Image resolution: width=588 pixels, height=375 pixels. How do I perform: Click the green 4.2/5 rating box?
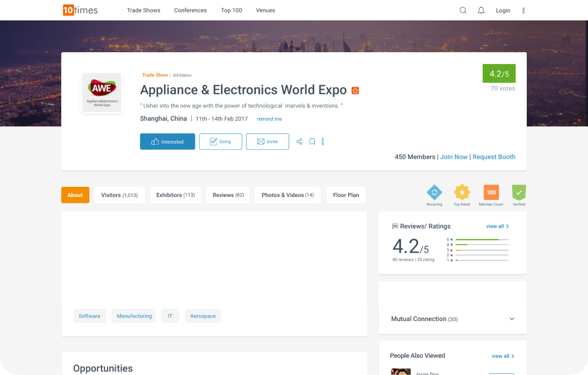point(499,74)
